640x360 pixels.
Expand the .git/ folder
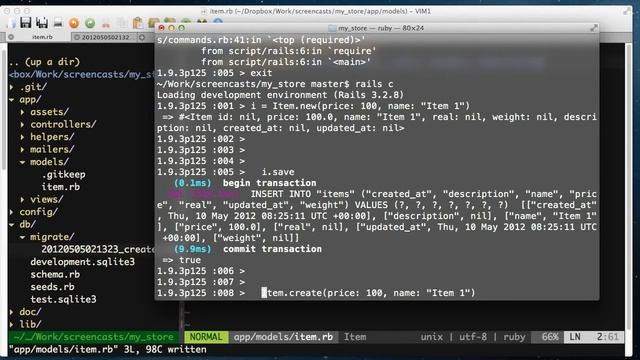[12, 87]
